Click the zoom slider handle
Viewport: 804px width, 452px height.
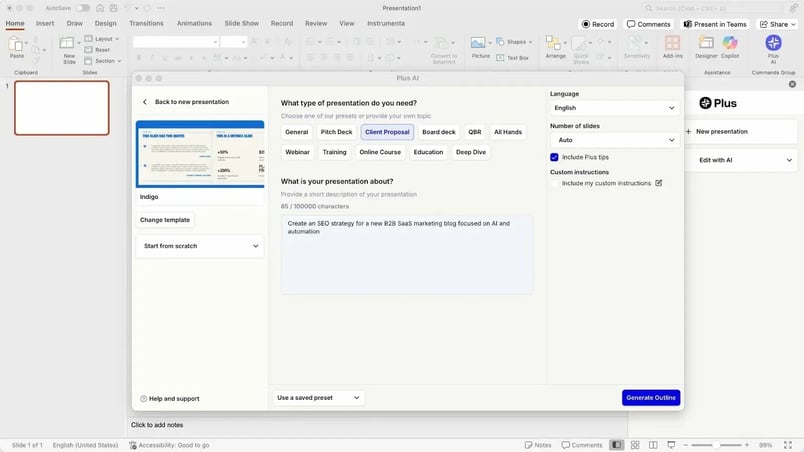(716, 445)
